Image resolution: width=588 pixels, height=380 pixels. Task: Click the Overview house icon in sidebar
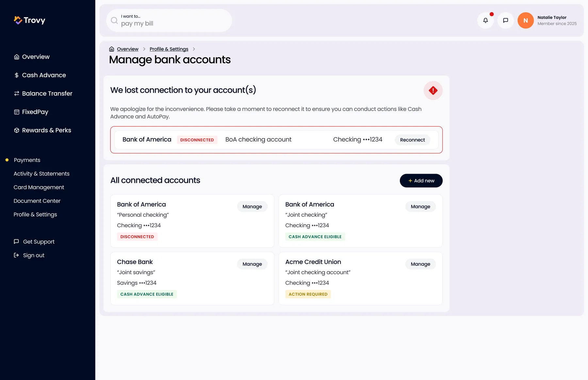(x=17, y=57)
